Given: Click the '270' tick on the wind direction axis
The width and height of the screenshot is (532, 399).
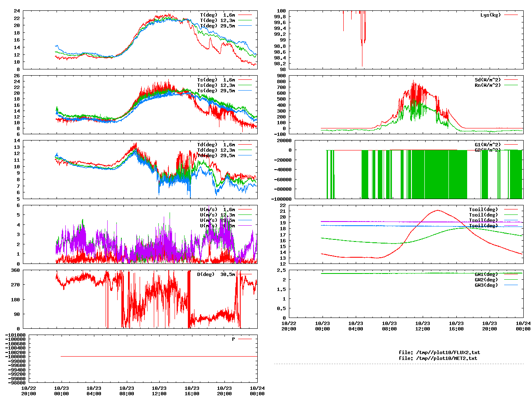Looking at the screenshot, I should [x=15, y=285].
